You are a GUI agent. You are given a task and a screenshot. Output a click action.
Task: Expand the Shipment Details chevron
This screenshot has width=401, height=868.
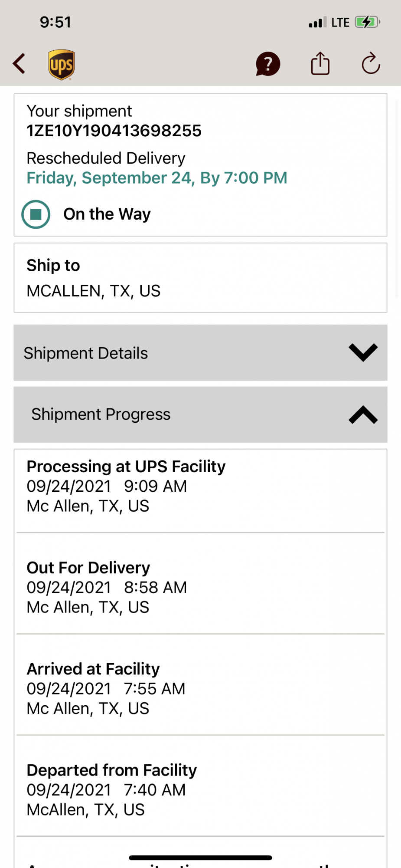[363, 353]
